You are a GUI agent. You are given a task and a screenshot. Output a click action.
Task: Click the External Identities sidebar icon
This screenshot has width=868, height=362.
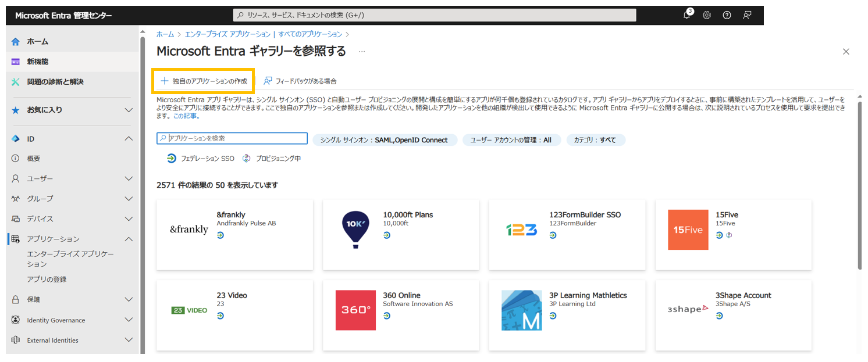click(x=16, y=341)
